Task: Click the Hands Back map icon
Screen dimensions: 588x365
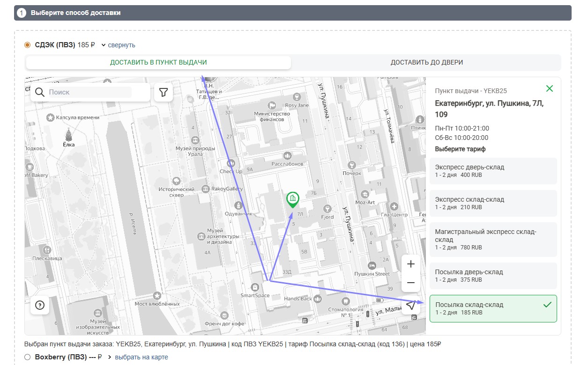Action: (x=318, y=298)
